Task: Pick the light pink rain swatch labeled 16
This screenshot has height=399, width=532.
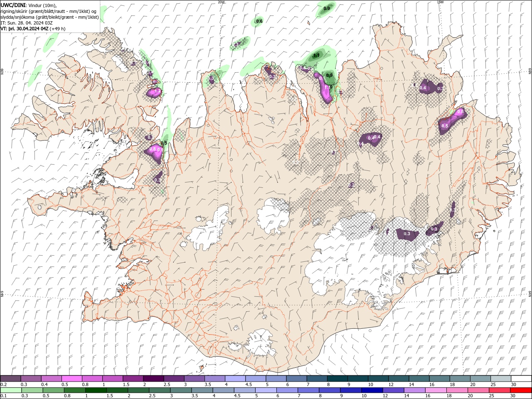Action: [435, 390]
